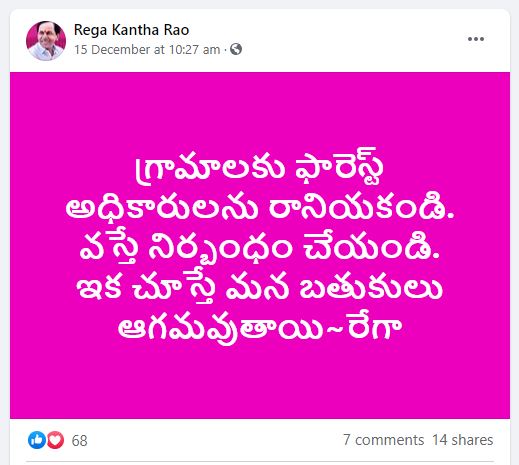Click the third line వస్తే నిర్బంధం చేయండి

click(260, 247)
